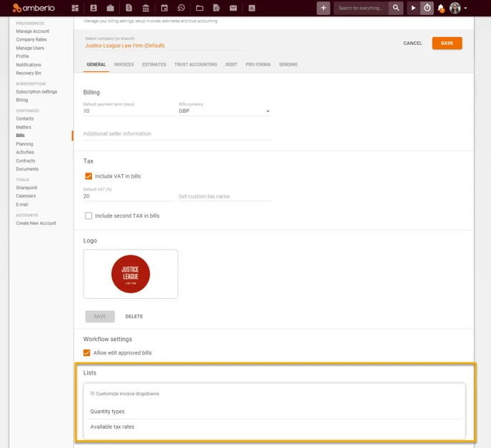This screenshot has width=491, height=448.
Task: Click the plus add-new button
Action: (x=323, y=8)
